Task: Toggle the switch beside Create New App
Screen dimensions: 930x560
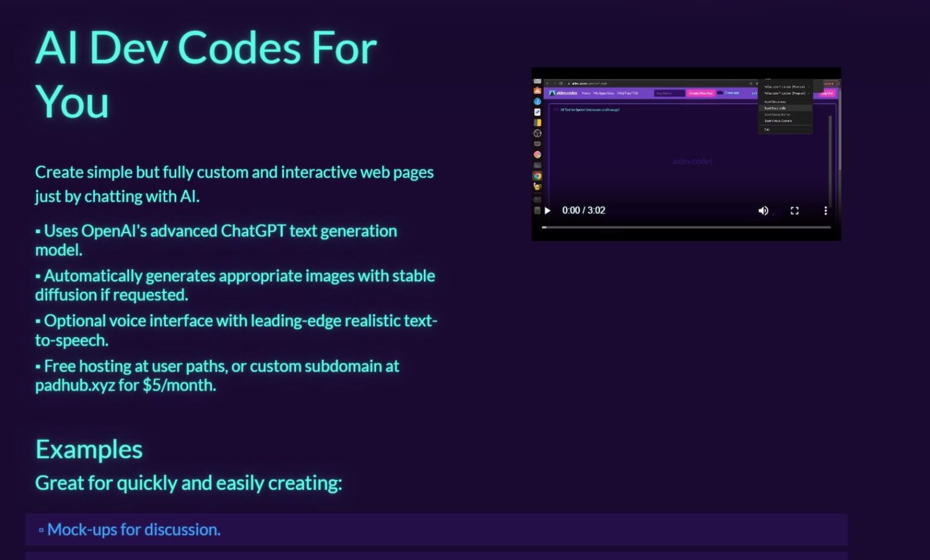Action: 720,93
